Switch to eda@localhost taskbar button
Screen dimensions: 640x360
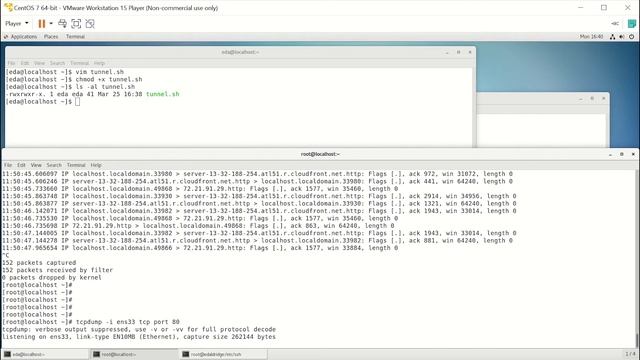tap(45, 354)
